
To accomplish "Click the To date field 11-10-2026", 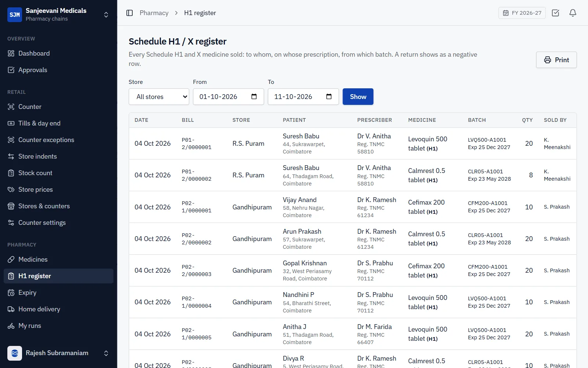I will [x=303, y=97].
